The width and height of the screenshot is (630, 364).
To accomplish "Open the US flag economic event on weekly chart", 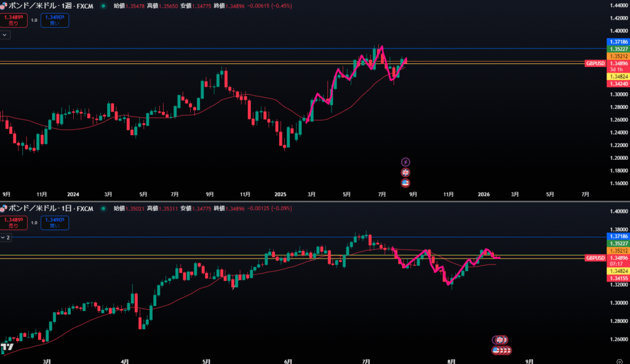I will (x=405, y=183).
